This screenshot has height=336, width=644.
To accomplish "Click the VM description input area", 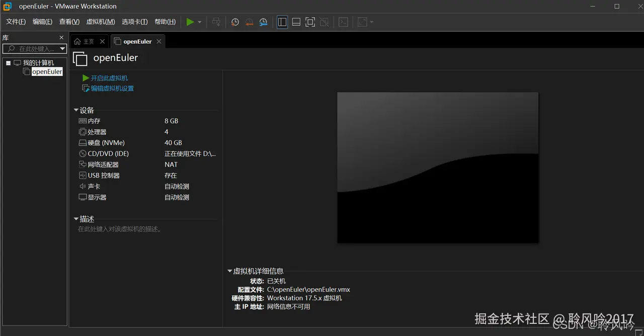I will pyautogui.click(x=121, y=229).
